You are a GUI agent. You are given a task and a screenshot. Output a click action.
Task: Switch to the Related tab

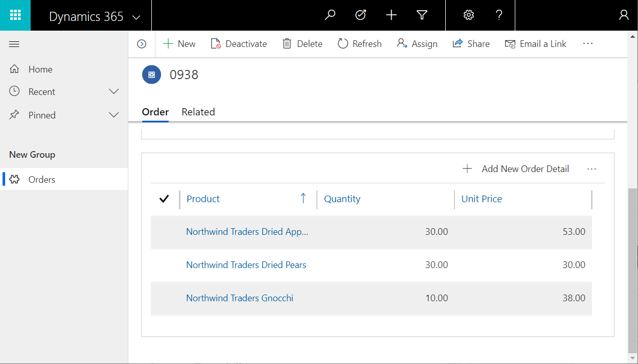[198, 112]
